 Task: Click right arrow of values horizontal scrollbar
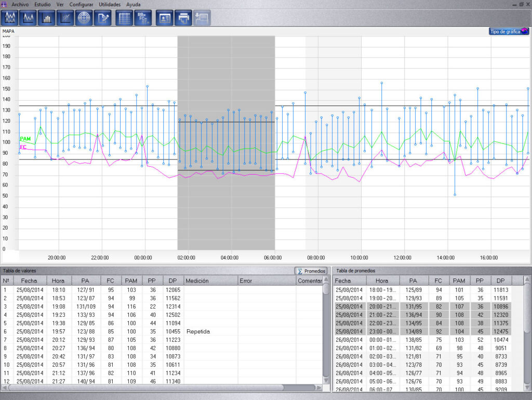[x=319, y=388]
